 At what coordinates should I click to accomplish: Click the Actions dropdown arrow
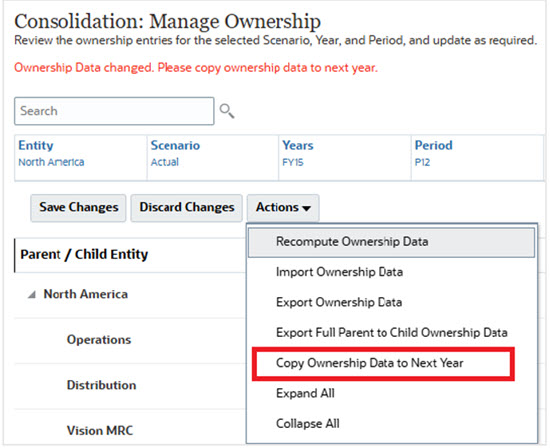[x=307, y=208]
